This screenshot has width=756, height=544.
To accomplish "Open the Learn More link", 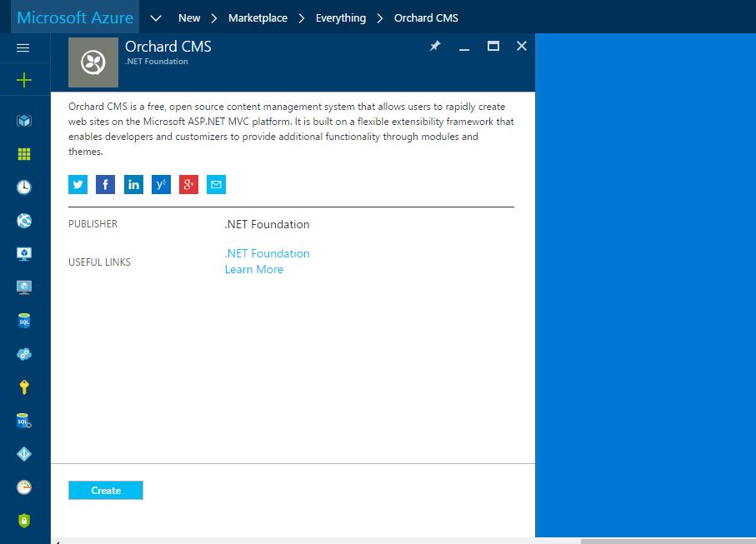I will (254, 269).
